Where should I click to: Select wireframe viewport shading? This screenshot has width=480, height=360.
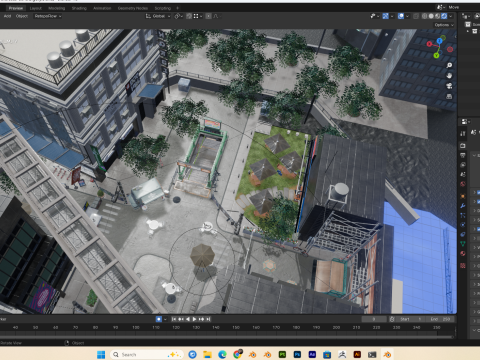point(425,16)
